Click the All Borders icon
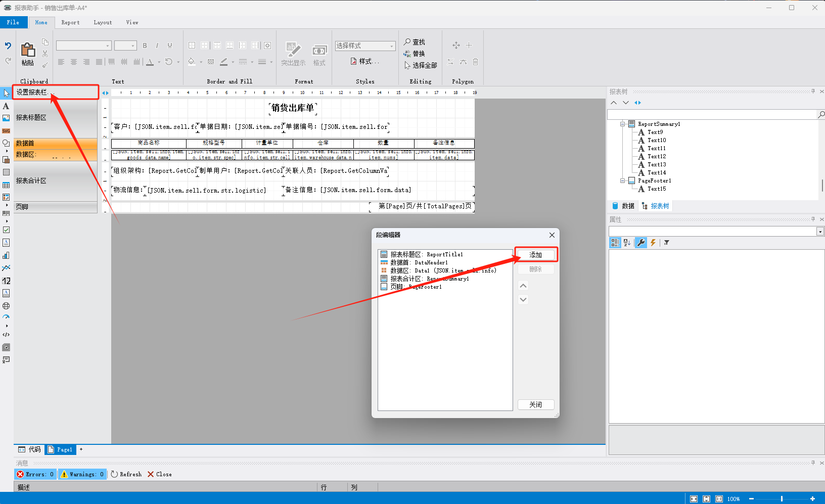 click(192, 45)
